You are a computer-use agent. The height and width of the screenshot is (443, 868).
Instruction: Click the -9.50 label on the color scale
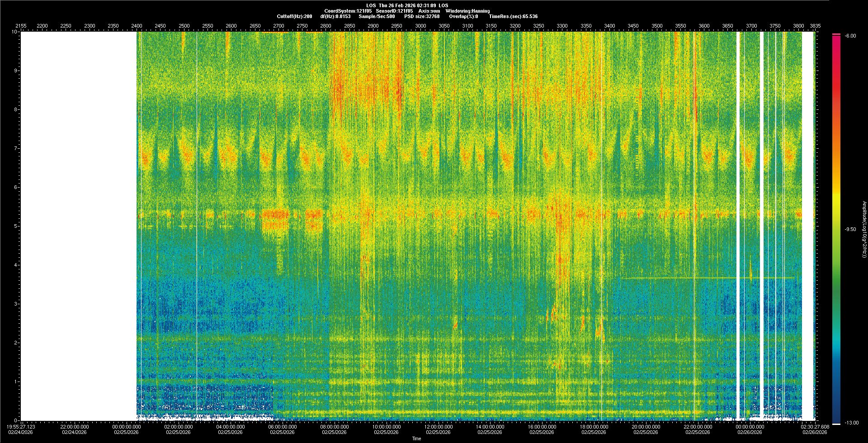click(x=850, y=229)
